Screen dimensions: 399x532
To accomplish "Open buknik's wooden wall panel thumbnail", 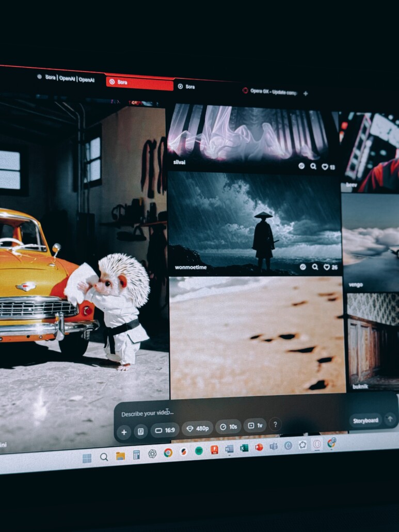I will pos(373,342).
